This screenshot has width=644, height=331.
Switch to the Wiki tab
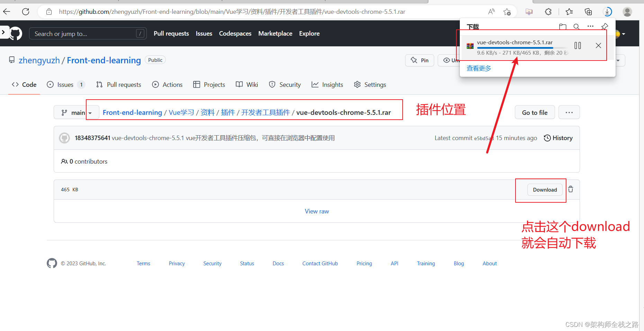[247, 85]
